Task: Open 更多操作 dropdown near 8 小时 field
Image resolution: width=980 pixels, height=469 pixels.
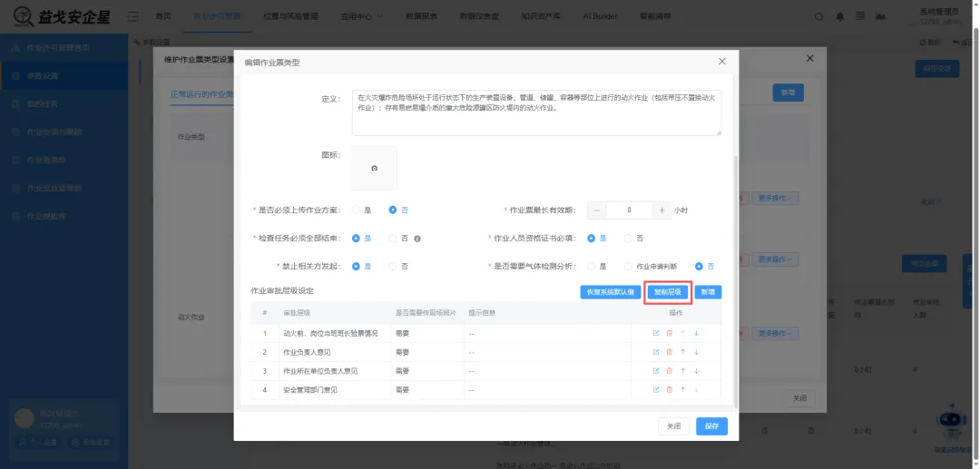Action: coord(775,199)
